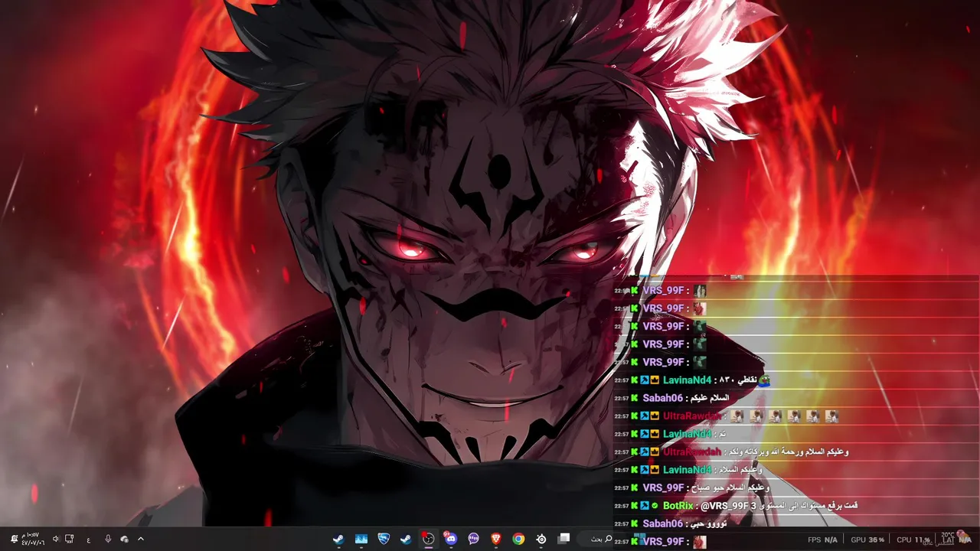Click the microphone icon in system tray
The height and width of the screenshot is (551, 980).
[x=108, y=539]
